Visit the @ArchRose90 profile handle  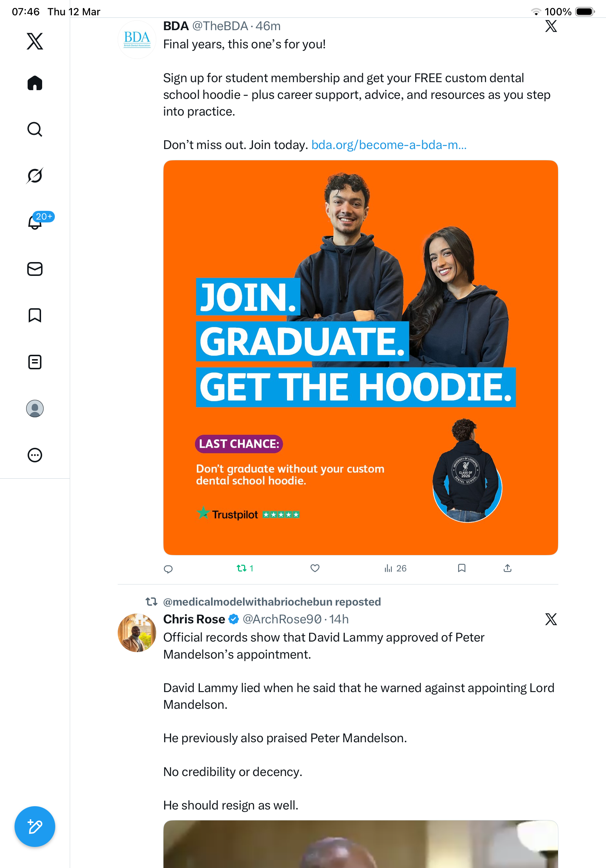click(x=282, y=619)
